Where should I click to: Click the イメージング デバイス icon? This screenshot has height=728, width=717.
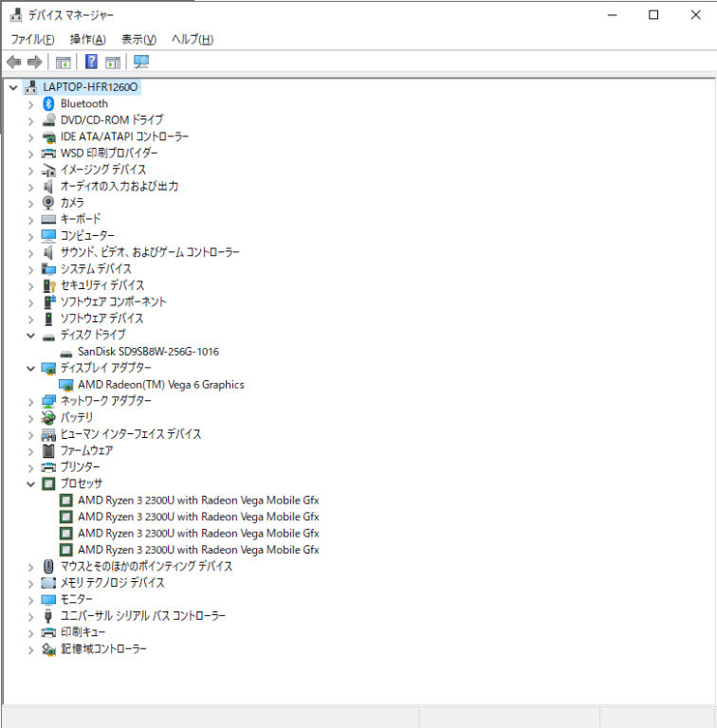48,170
